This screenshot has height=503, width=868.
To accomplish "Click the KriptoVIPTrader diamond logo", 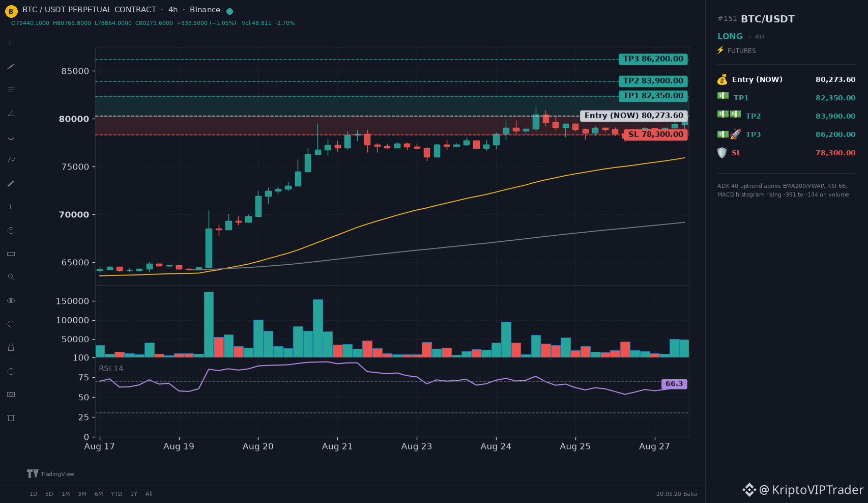I will pos(749,490).
